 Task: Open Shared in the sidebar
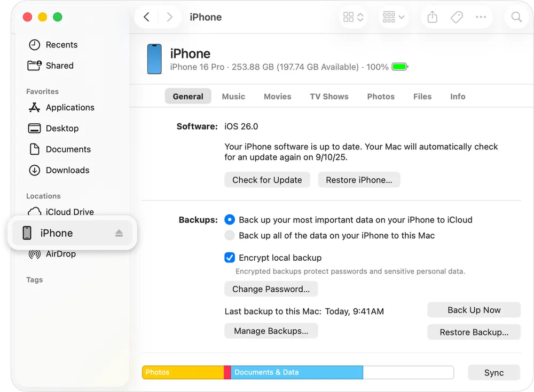[x=60, y=65]
